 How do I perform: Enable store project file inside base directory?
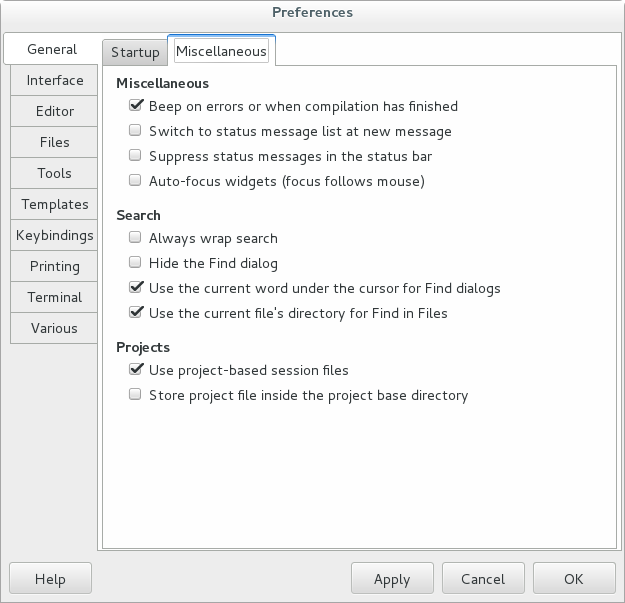pyautogui.click(x=135, y=395)
